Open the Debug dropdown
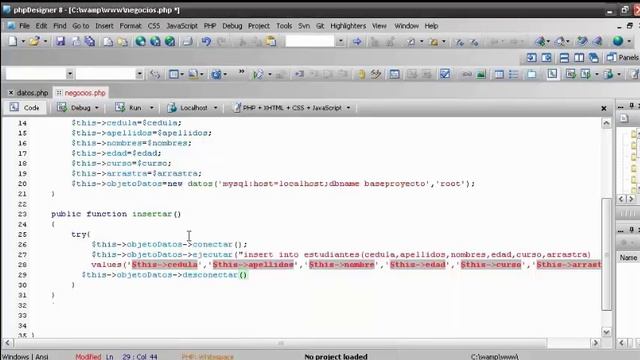 click(96, 108)
